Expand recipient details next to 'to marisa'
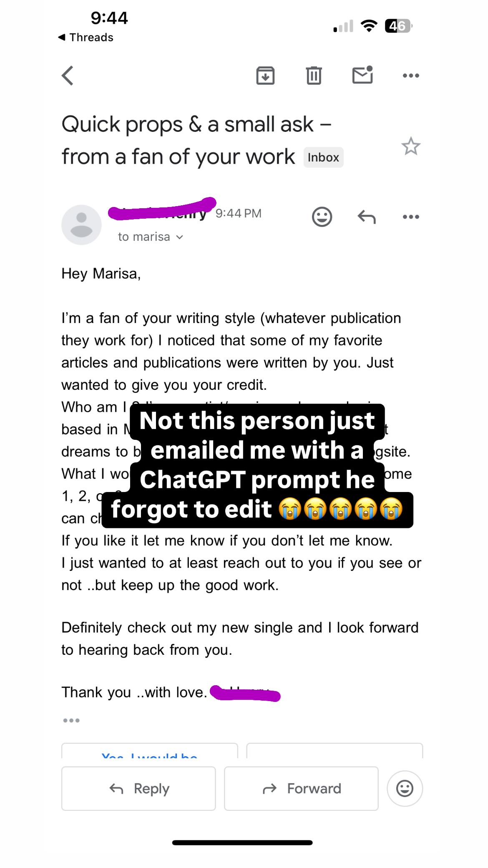 180,237
